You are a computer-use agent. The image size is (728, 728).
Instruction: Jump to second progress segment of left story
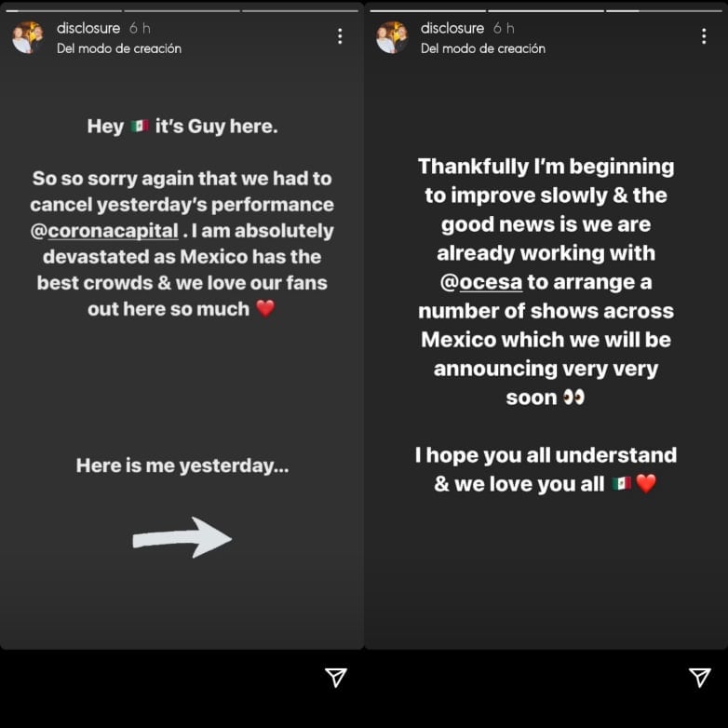click(x=182, y=10)
